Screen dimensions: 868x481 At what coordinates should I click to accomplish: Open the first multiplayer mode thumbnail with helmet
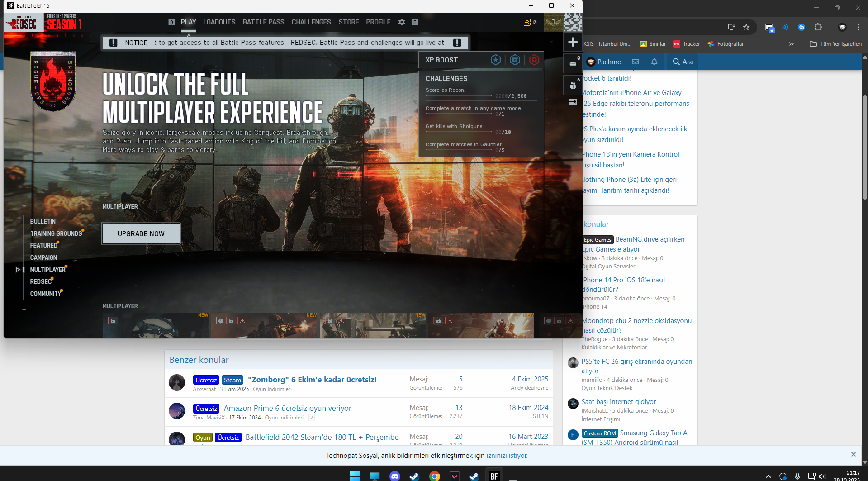tap(156, 325)
